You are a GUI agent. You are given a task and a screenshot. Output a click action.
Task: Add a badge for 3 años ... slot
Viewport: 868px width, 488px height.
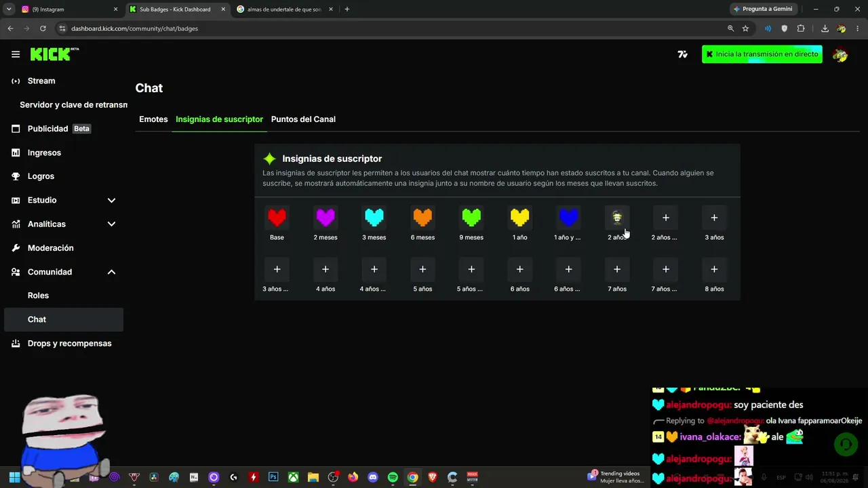coord(277,269)
